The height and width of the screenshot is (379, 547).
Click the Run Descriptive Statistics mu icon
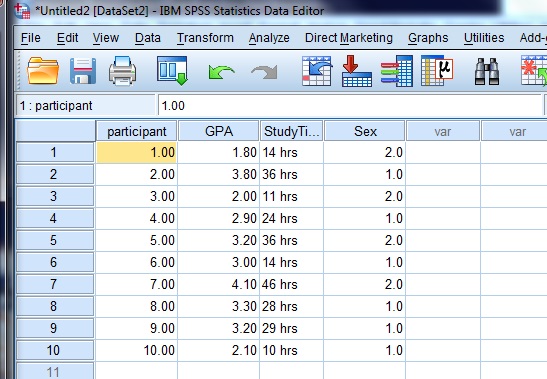[x=437, y=71]
